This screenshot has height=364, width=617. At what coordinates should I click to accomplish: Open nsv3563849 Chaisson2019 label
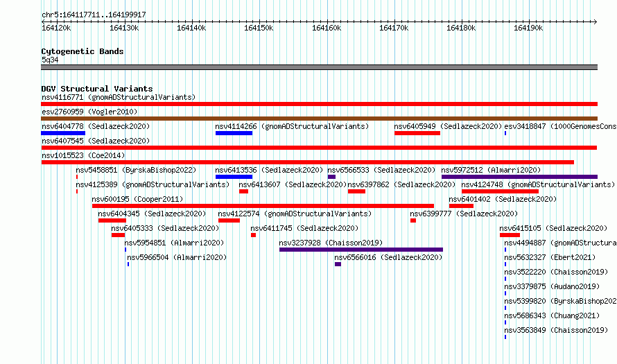tap(556, 330)
